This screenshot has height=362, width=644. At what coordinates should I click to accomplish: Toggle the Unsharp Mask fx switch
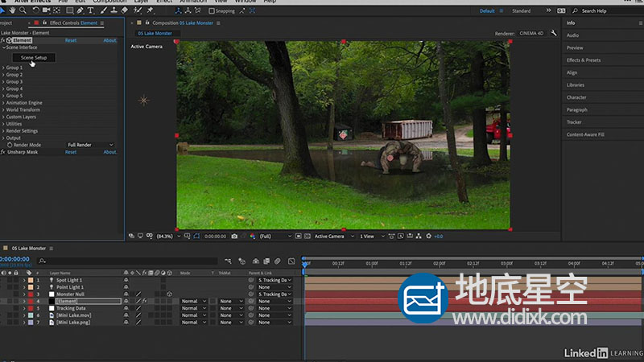(3, 152)
